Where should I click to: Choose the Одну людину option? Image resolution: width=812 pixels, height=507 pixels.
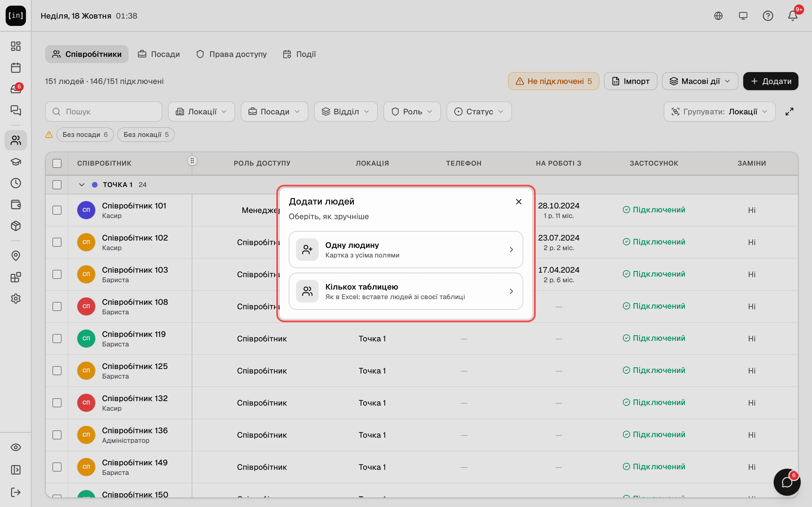point(406,250)
